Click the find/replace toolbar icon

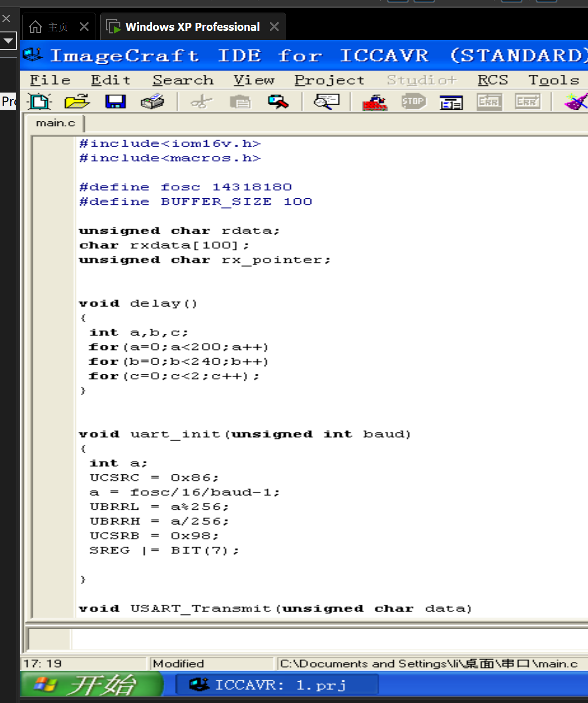[x=278, y=102]
